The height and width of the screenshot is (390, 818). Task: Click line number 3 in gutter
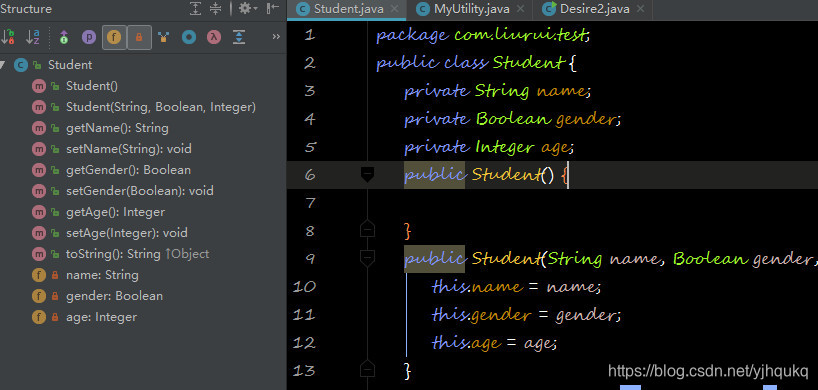click(309, 91)
